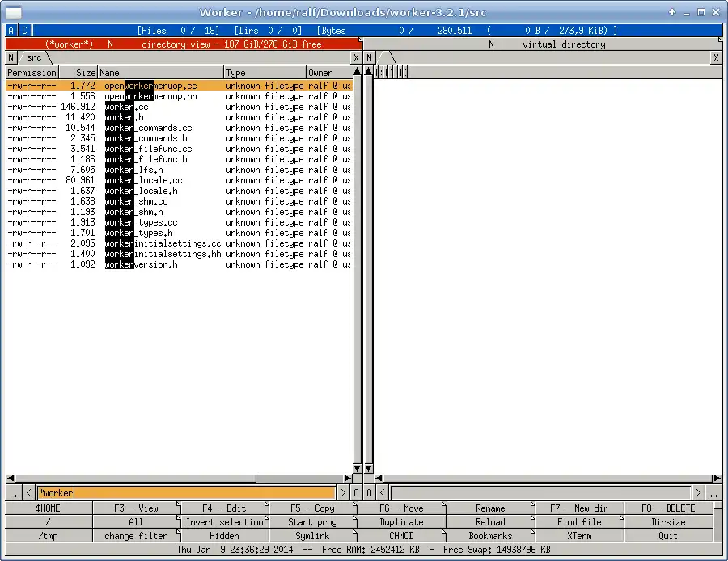The image size is (728, 561).
Task: Select file worker_types.cc
Action: coord(180,223)
